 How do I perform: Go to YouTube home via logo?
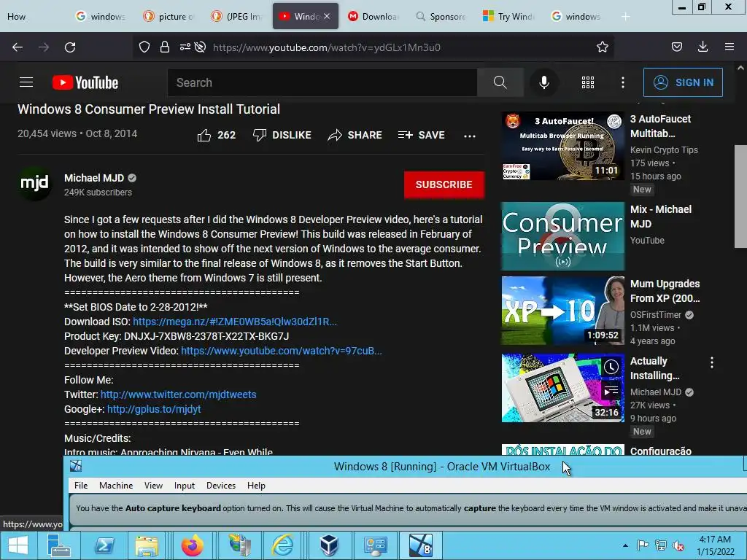click(x=85, y=82)
